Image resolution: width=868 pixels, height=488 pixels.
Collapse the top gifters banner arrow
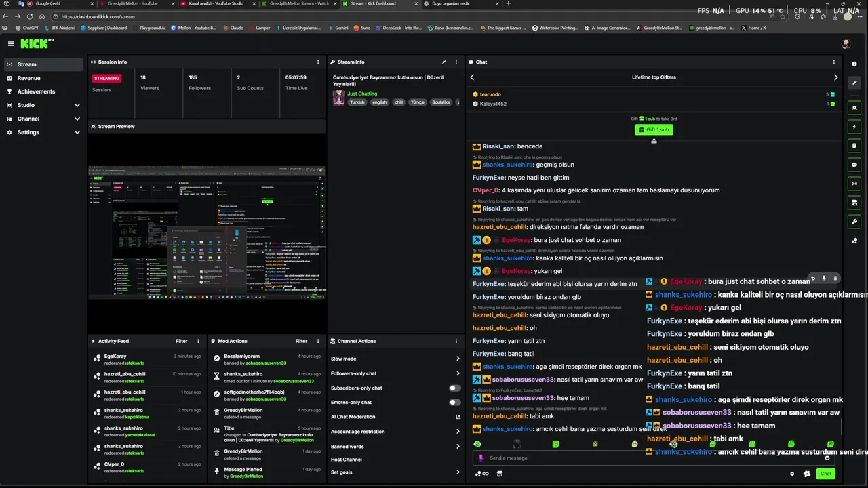tap(654, 141)
